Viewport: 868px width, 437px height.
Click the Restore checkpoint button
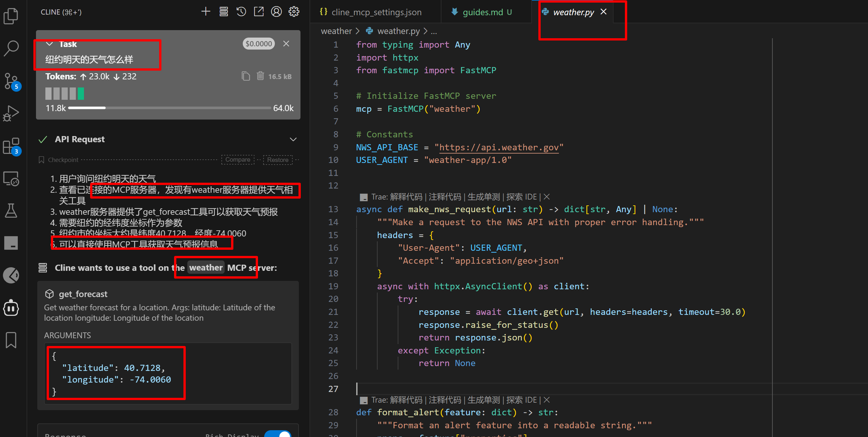coord(278,160)
